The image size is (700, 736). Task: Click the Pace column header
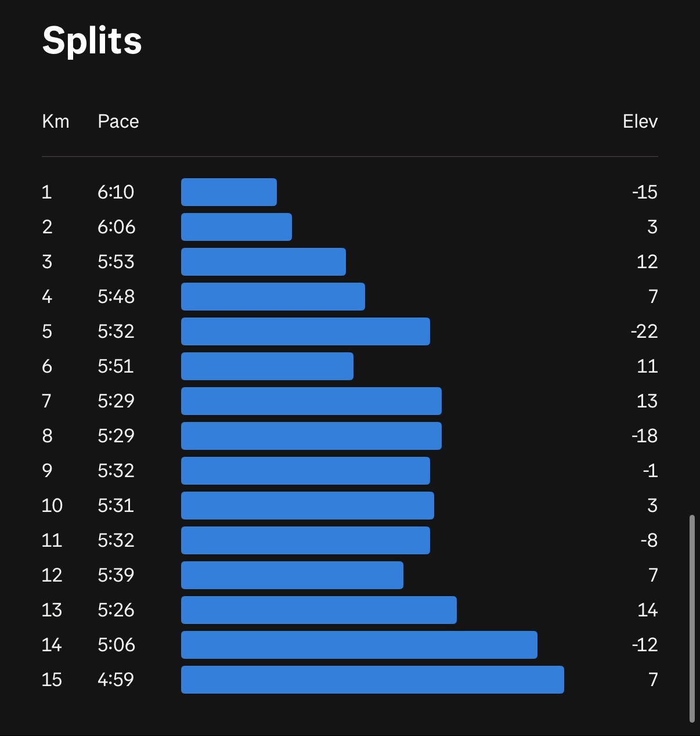tap(118, 121)
